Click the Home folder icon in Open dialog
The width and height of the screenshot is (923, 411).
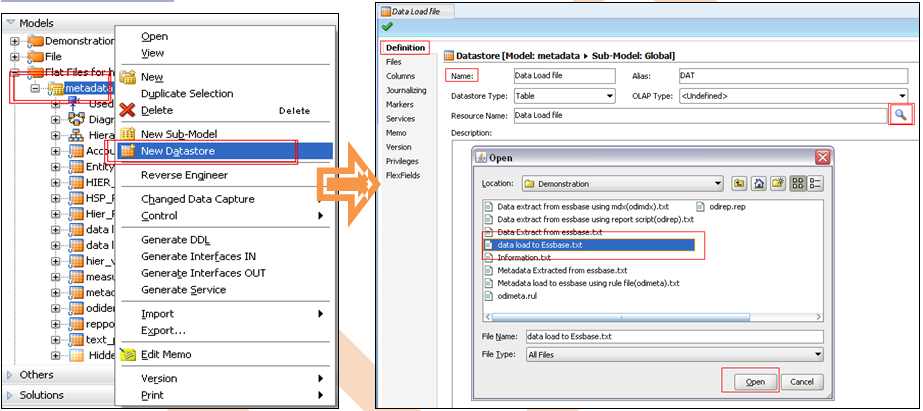(758, 184)
